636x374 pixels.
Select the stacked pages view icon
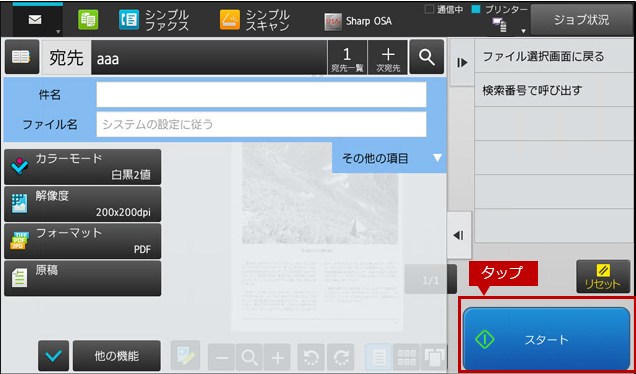pos(434,357)
